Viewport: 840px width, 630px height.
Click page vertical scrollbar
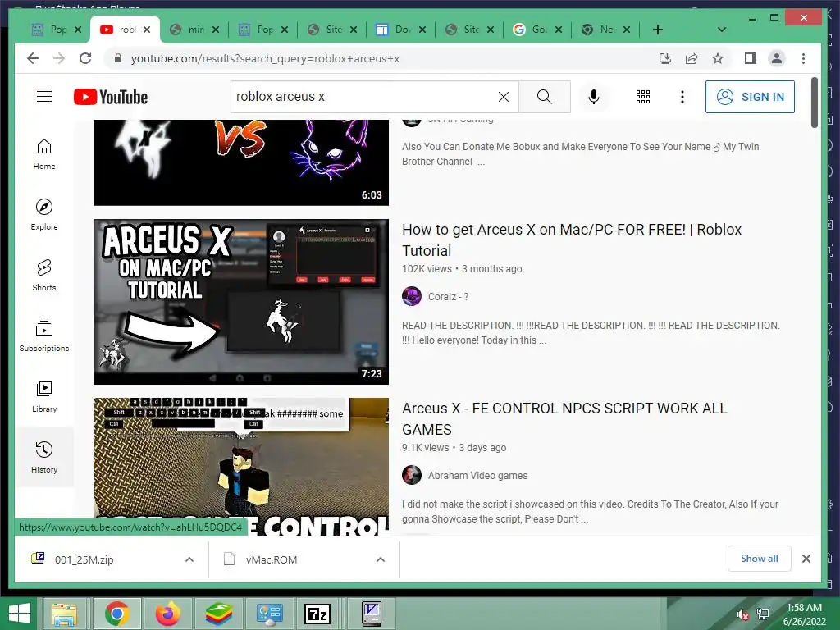[815, 103]
